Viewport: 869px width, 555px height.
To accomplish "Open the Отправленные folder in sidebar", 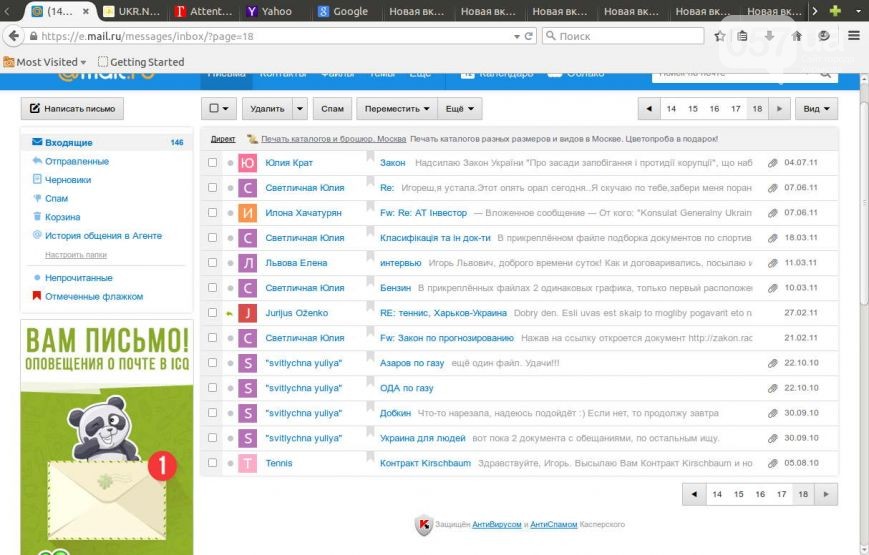I will pyautogui.click(x=76, y=161).
